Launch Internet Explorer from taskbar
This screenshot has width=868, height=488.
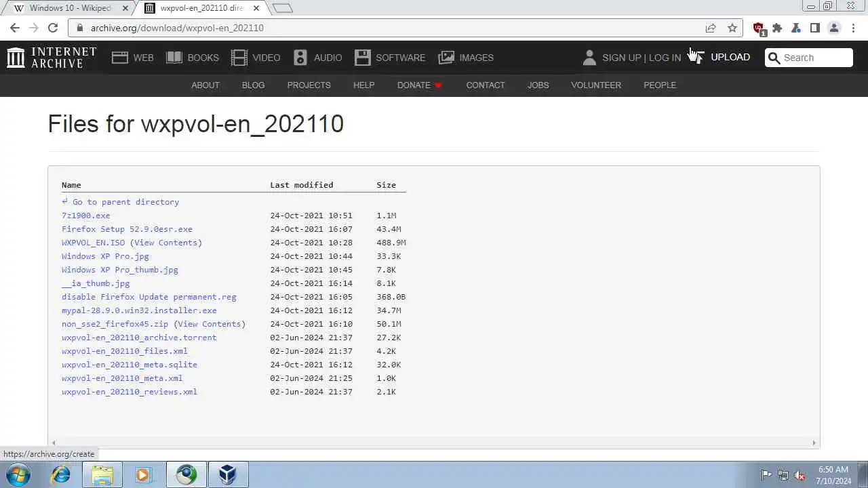click(x=61, y=474)
